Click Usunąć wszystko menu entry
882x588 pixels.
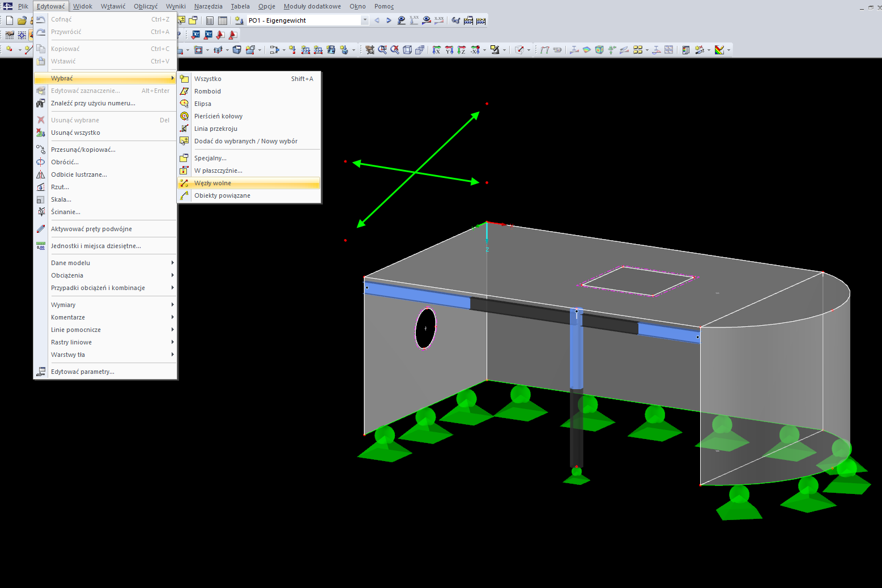(105, 133)
